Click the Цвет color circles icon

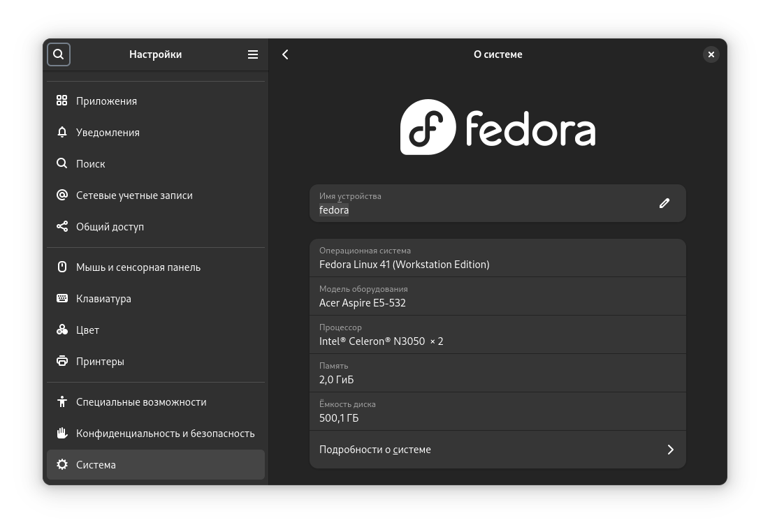click(x=62, y=330)
